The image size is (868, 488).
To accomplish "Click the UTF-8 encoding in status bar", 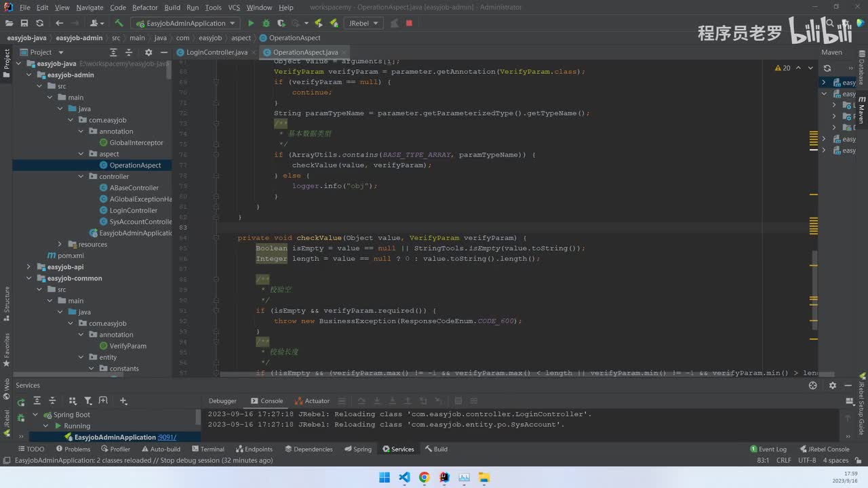I will [x=807, y=460].
